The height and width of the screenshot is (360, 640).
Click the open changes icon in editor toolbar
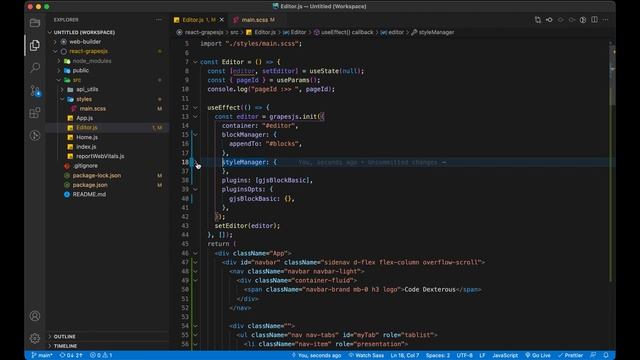coord(538,20)
